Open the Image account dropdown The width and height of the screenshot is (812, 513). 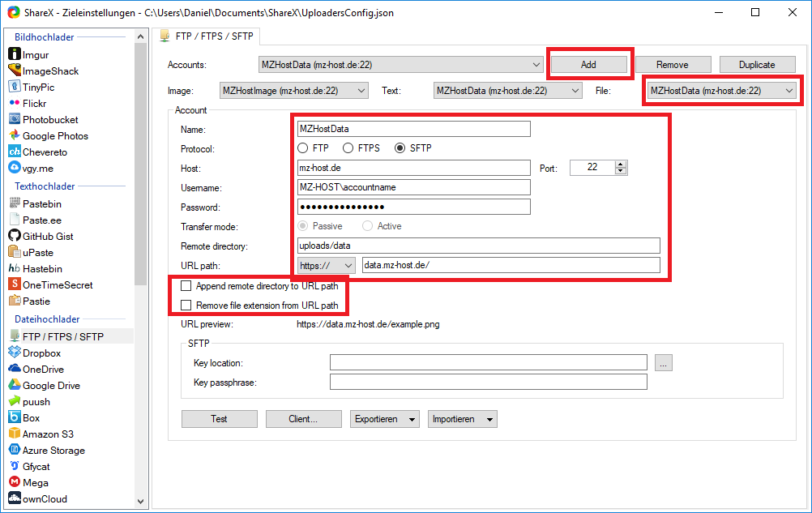[294, 91]
